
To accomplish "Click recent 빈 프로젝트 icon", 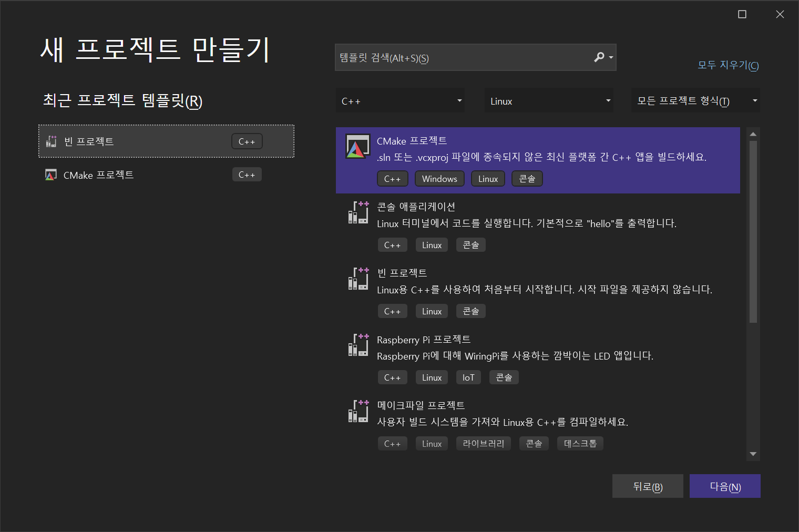I will click(x=51, y=141).
